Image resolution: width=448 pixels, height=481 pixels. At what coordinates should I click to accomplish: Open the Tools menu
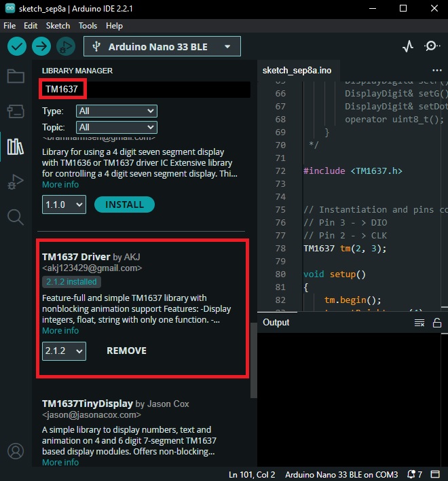point(88,26)
